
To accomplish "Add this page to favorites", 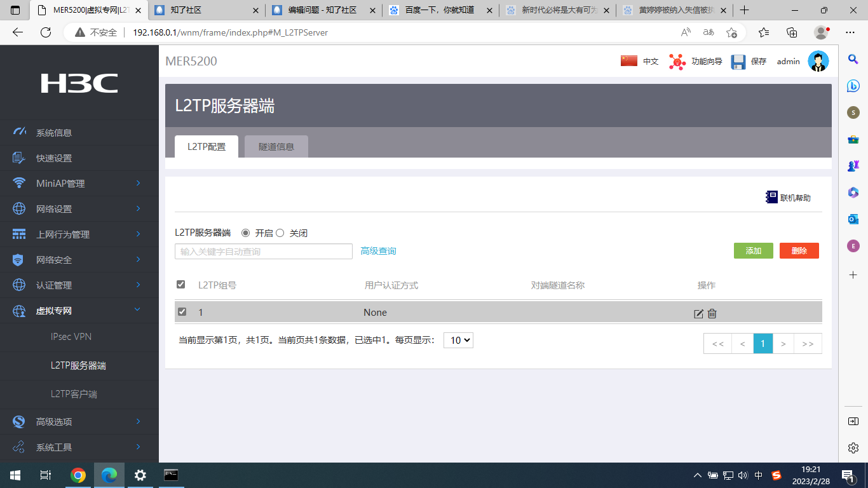I will pos(731,32).
